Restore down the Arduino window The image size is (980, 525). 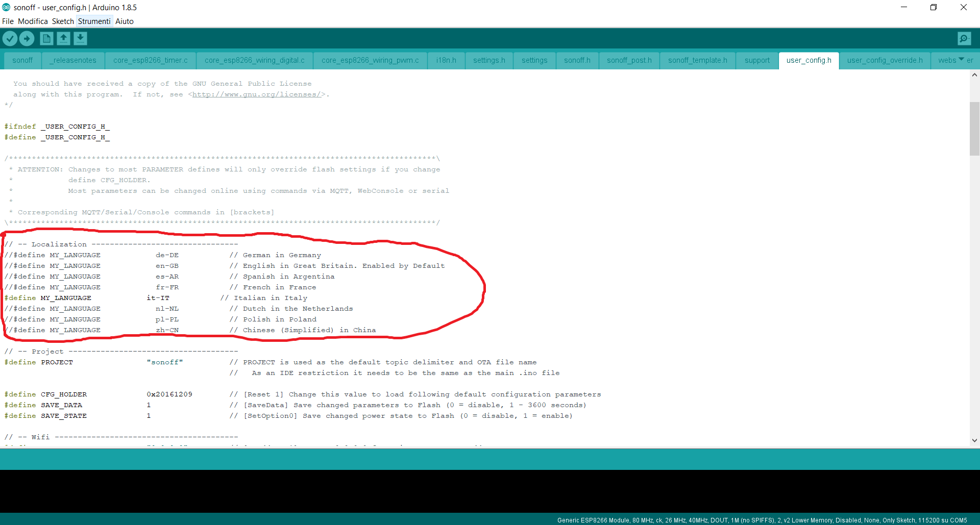[934, 8]
